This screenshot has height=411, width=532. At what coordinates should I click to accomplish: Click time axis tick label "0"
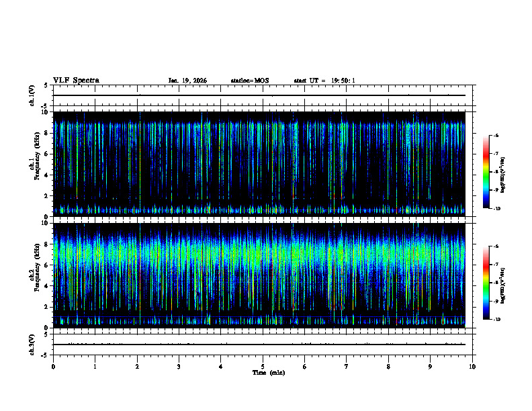tap(53, 367)
